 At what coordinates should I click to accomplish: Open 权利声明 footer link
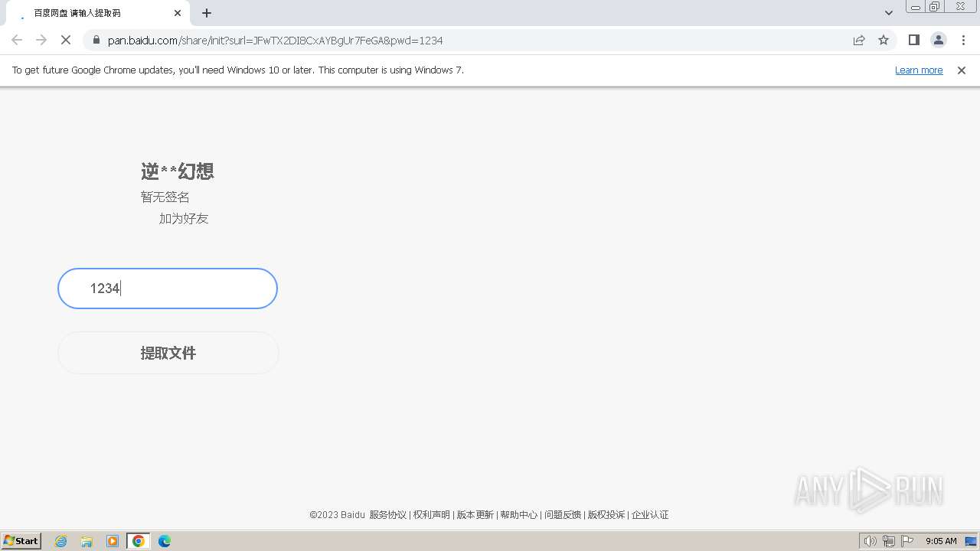[x=432, y=515]
